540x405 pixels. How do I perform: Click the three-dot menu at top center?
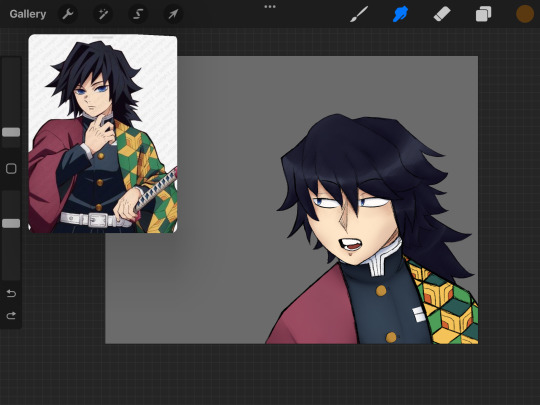click(x=270, y=7)
